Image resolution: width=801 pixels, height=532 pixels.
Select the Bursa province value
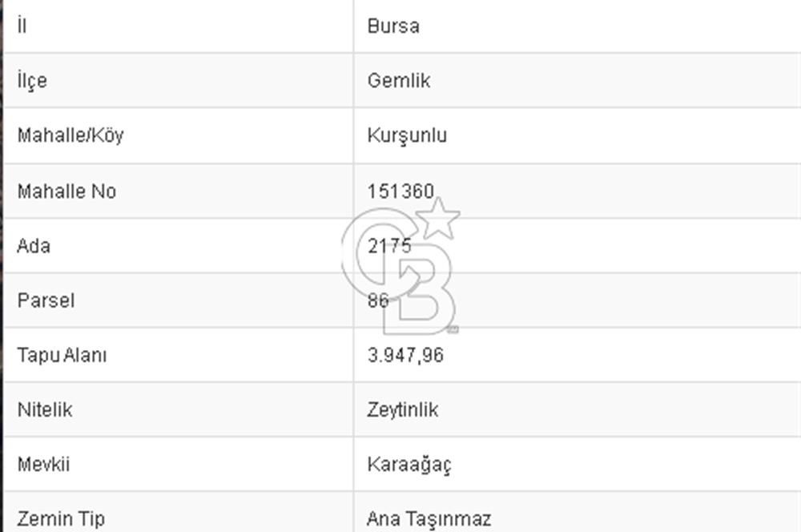(392, 26)
